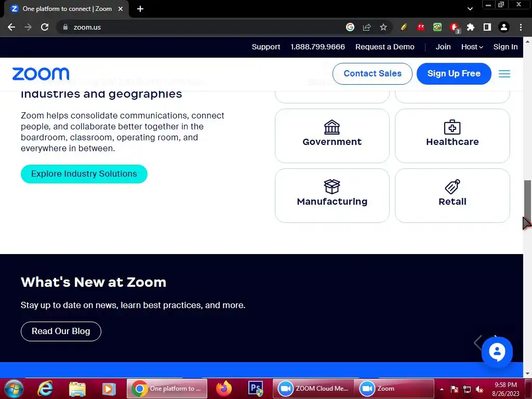Open Firefox from the taskbar
The width and height of the screenshot is (532, 399).
[223, 389]
